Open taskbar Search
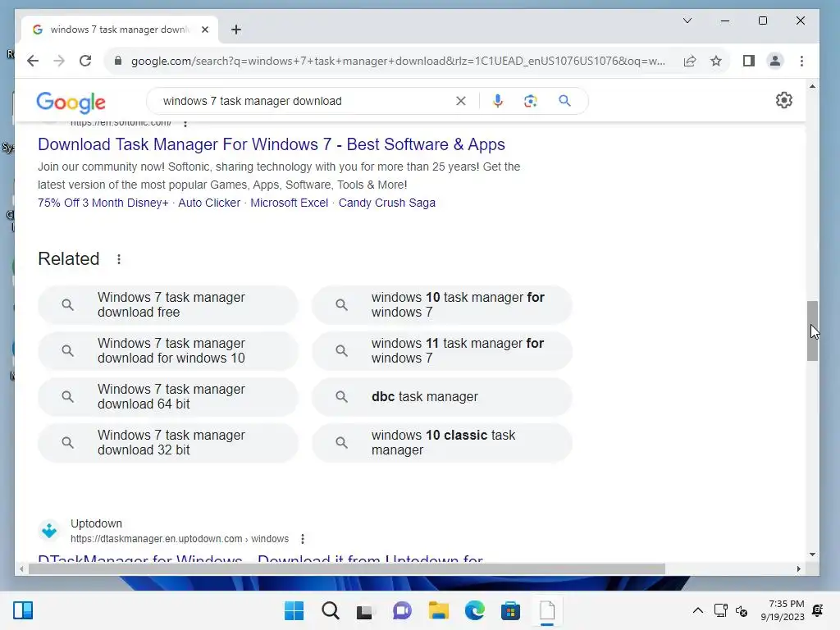 point(330,610)
